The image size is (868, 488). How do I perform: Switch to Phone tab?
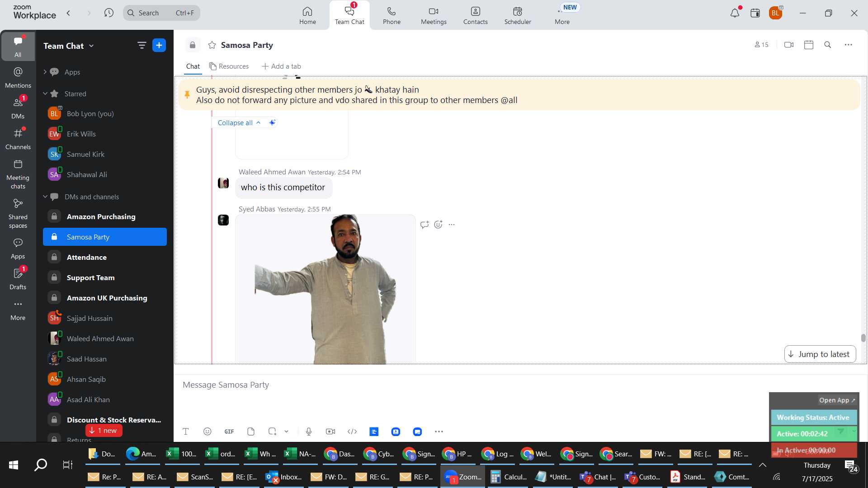[x=392, y=15]
